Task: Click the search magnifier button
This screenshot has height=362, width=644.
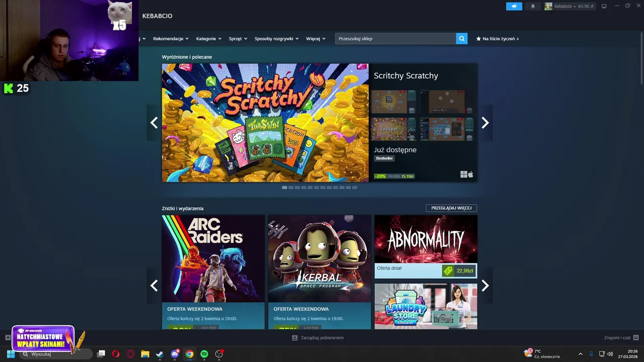Action: coord(461,39)
